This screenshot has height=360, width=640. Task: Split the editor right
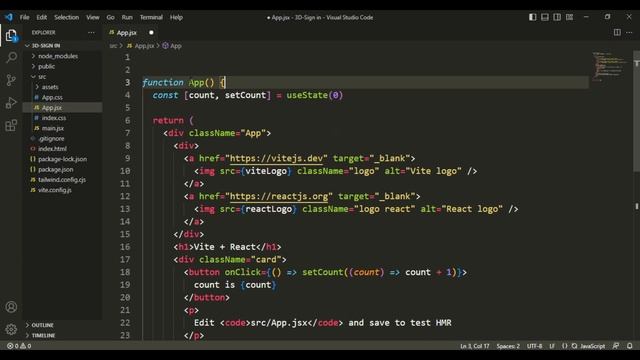617,32
